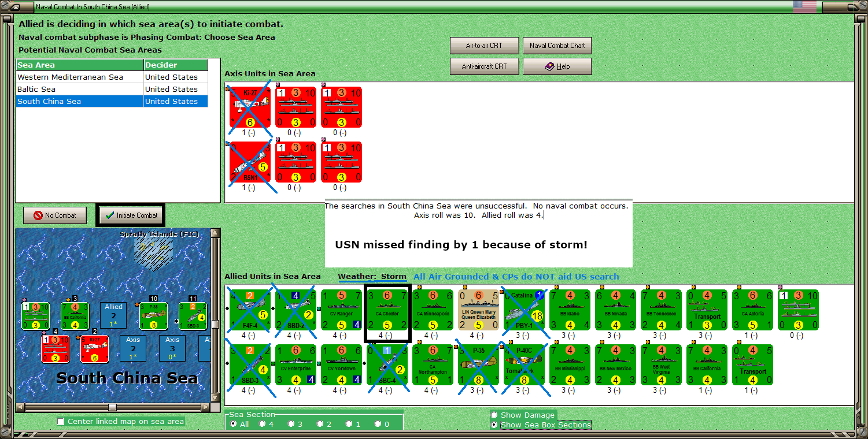Click the map's horizontal scrollbar thumb

112,407
